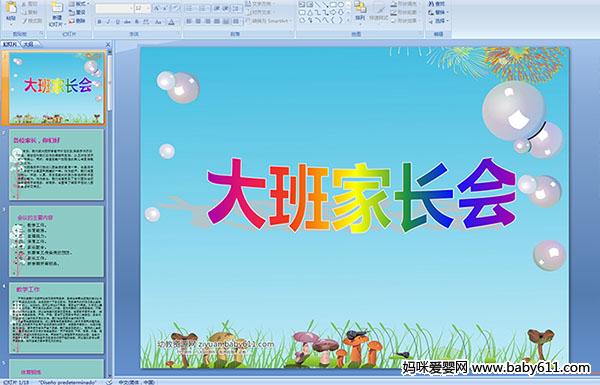Toggle Bold formatting
The width and height of the screenshot is (600, 385).
coord(99,22)
